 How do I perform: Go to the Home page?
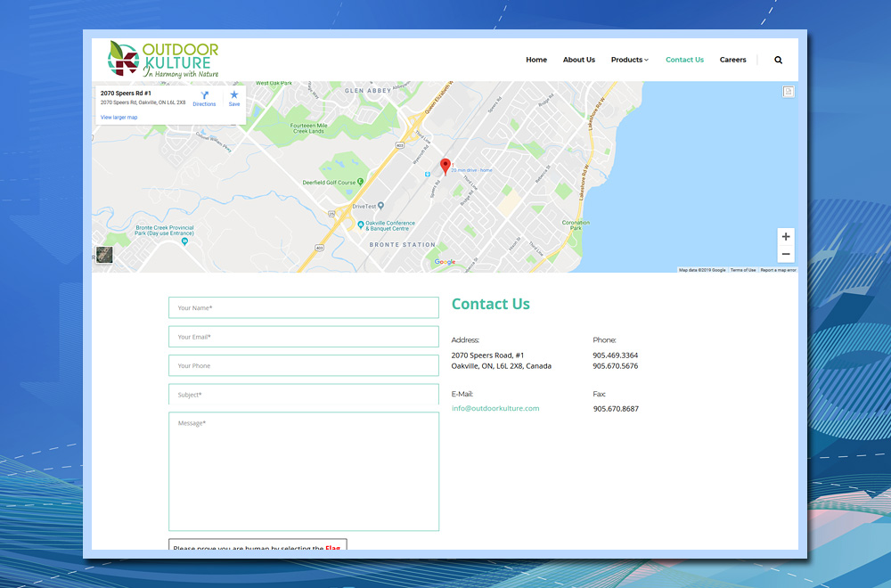tap(536, 60)
